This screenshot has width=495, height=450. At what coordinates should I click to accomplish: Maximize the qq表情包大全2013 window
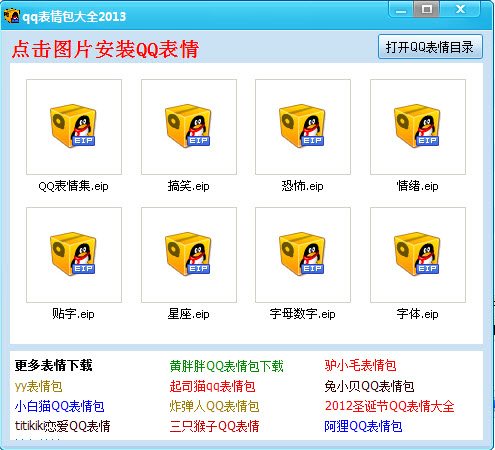tap(427, 9)
